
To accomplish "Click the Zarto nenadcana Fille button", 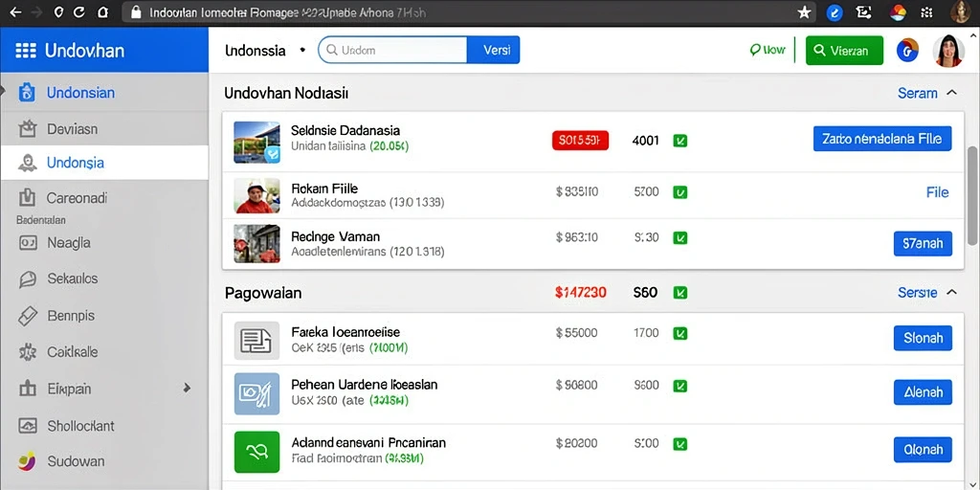I will [x=882, y=139].
